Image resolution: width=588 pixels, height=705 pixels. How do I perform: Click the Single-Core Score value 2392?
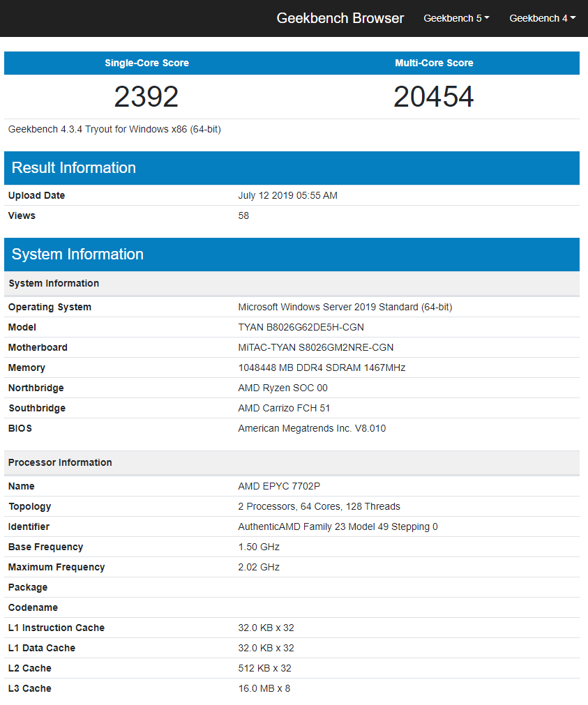pyautogui.click(x=146, y=97)
